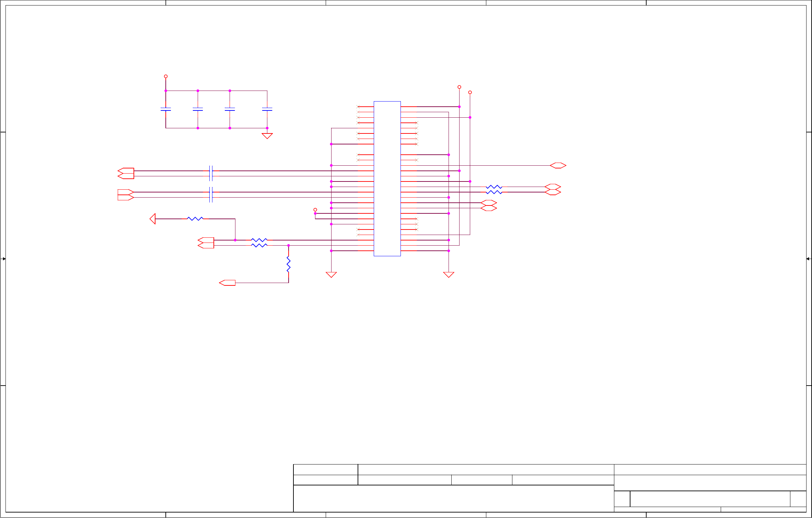Image resolution: width=812 pixels, height=518 pixels.
Task: Select the lone hexagonal port at far right
Action: click(x=558, y=165)
